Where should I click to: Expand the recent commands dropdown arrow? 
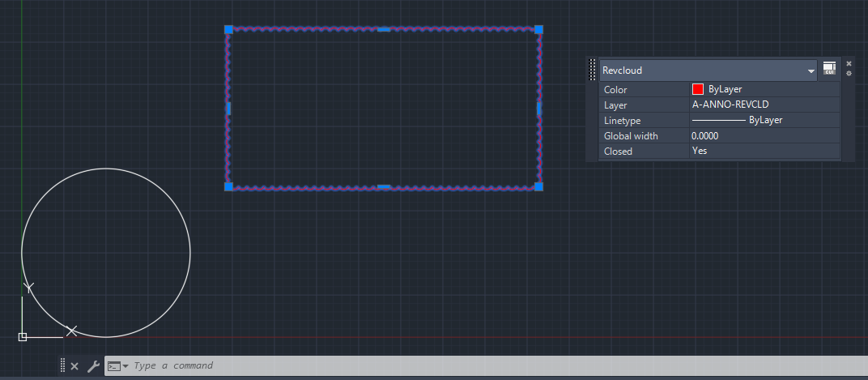point(126,366)
